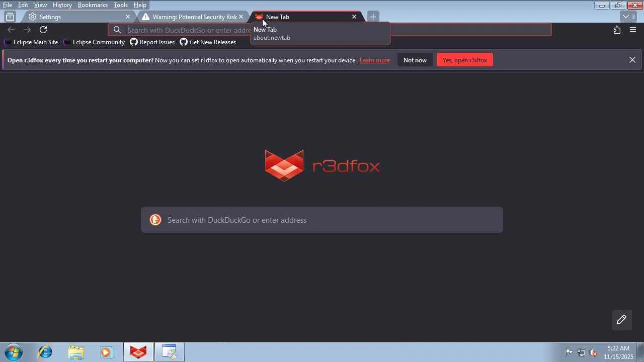Image resolution: width=644 pixels, height=362 pixels.
Task: Click the address bar search field
Action: [330, 30]
